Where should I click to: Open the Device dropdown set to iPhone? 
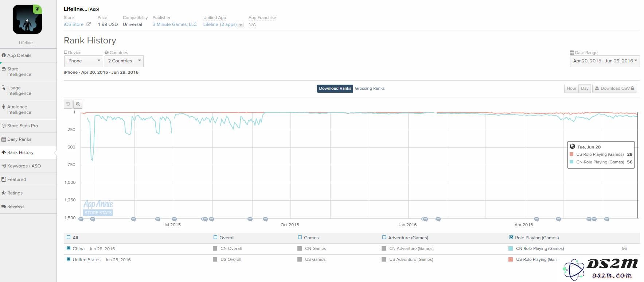click(x=83, y=61)
